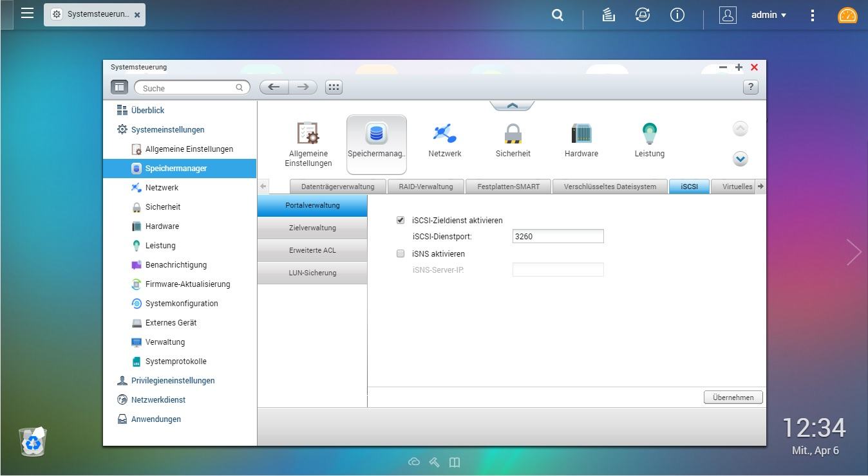
Task: Select the iSCSI tab
Action: click(689, 187)
